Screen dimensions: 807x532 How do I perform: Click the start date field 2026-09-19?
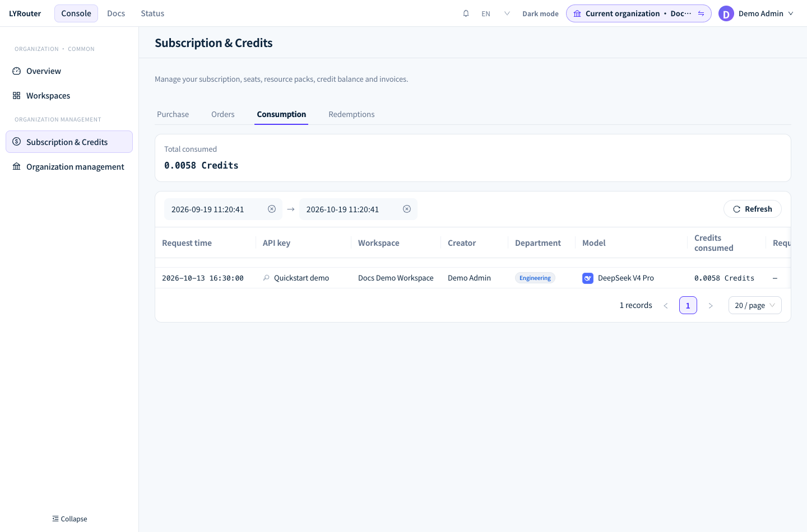(223, 209)
